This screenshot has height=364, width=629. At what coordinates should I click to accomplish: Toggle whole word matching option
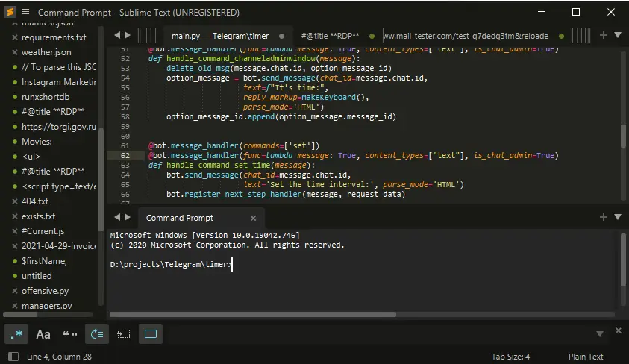click(x=70, y=334)
